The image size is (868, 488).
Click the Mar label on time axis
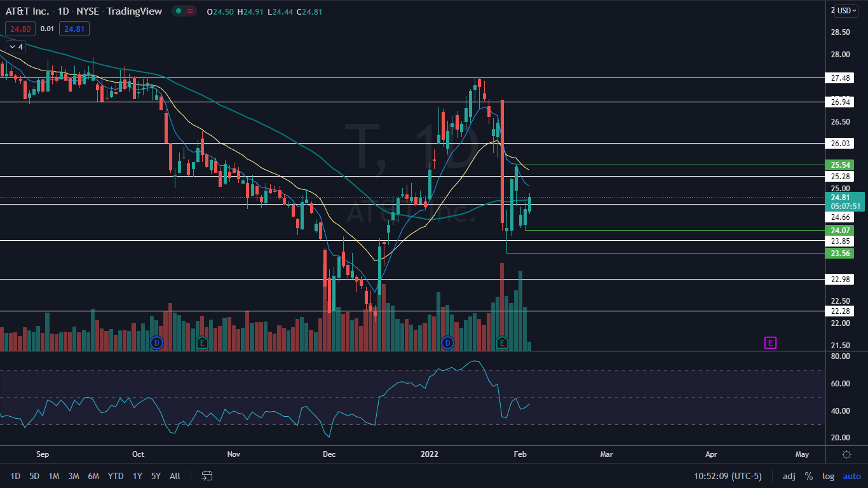pos(607,454)
